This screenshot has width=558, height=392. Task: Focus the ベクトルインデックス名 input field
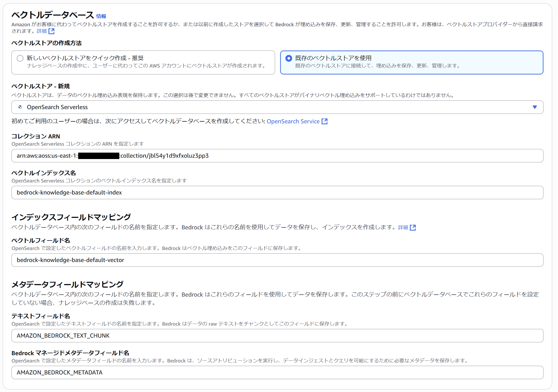tap(277, 193)
